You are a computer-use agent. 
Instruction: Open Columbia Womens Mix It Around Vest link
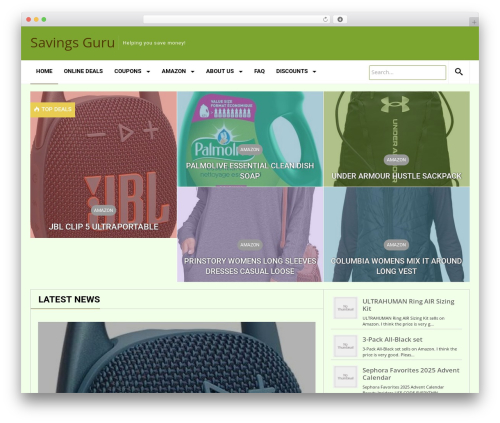[x=396, y=266]
